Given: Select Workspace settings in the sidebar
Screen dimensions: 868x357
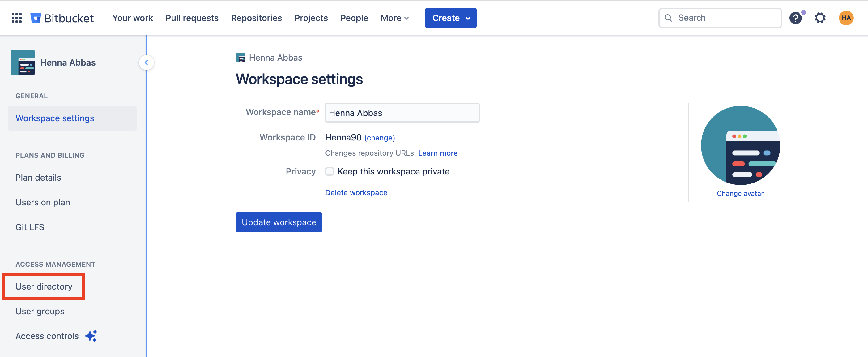Looking at the screenshot, I should pos(72,118).
